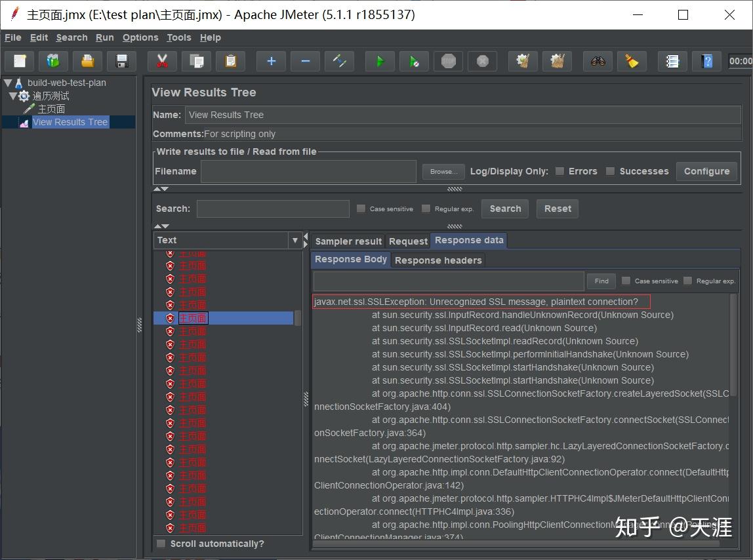Click the Stop test toolbar icon
Viewport: 753px width, 560px height.
pos(448,61)
